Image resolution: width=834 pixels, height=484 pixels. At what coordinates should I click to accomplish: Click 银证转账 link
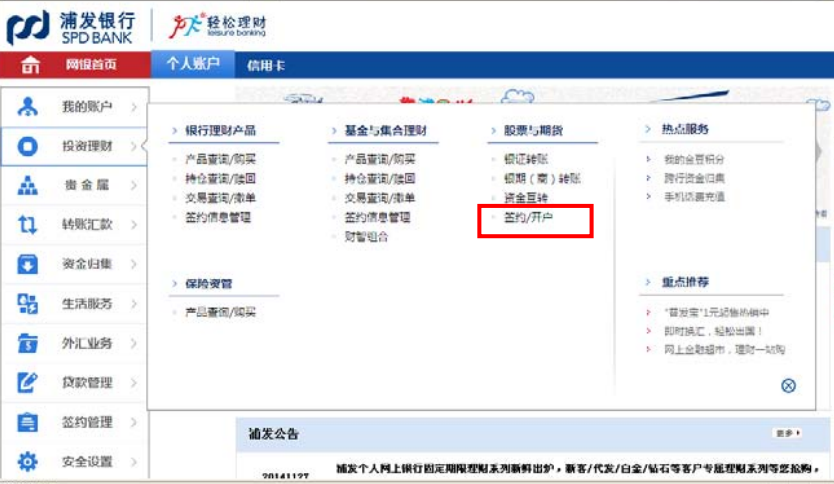[x=525, y=159]
